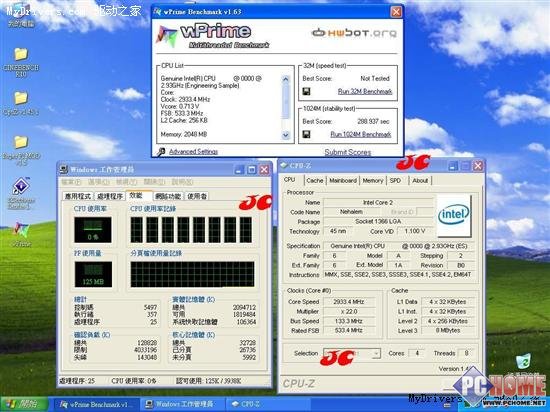Open the wPrime desktop shortcut icon
Screen dimensions: 550x412
21,229
